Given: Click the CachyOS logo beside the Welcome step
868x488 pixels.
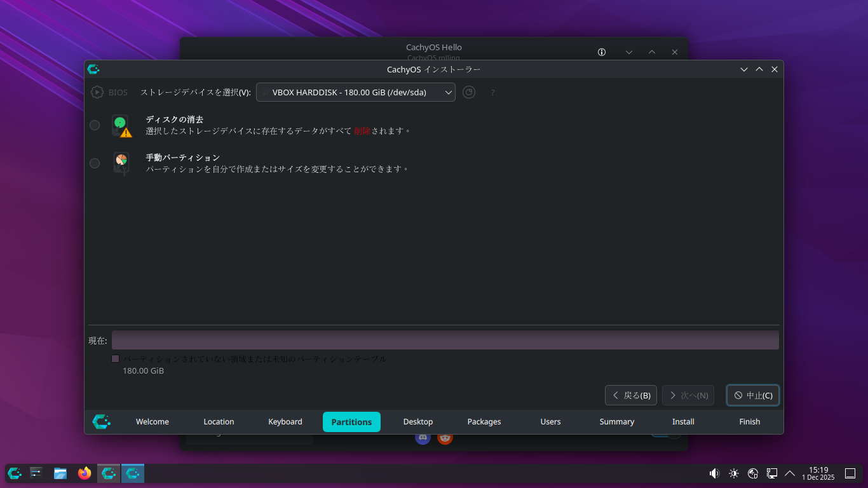Looking at the screenshot, I should coord(101,421).
